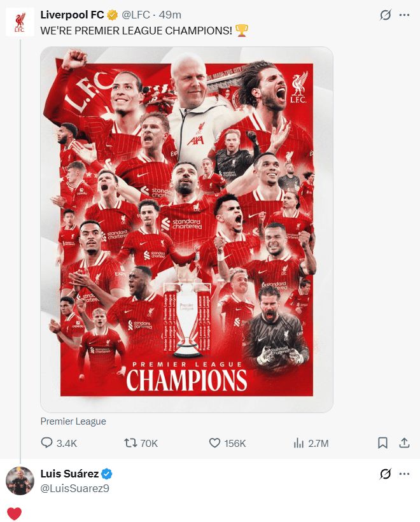Viewport: 420px width, 522px height.
Task: Click the reply icon showing 3.4K
Action: point(47,443)
